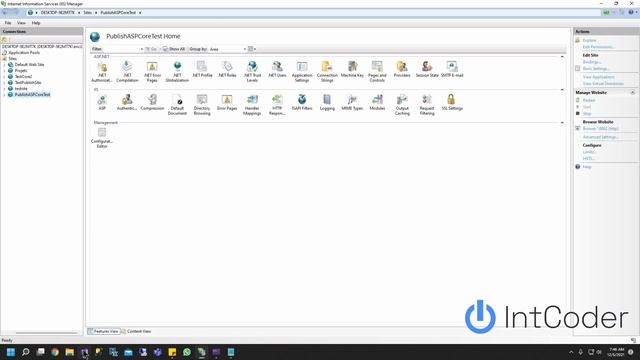Open .NET Trust Levels feature
The width and height of the screenshot is (640, 360).
[252, 71]
